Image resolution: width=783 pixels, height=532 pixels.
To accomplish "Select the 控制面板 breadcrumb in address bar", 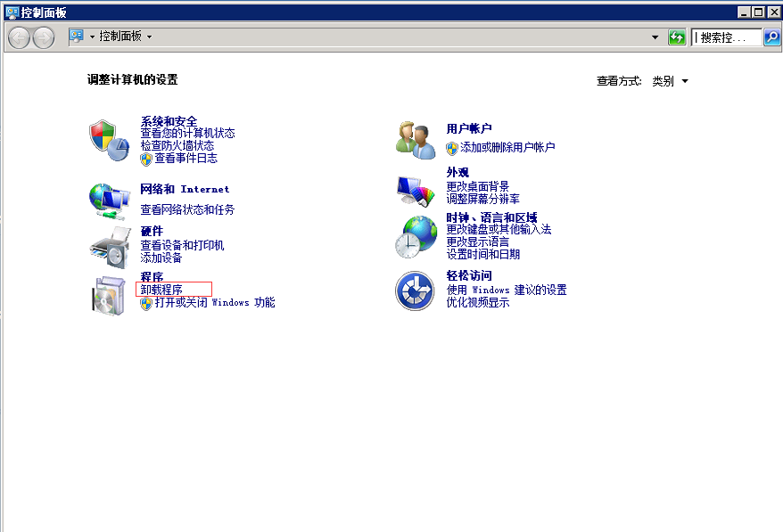I will pos(120,37).
